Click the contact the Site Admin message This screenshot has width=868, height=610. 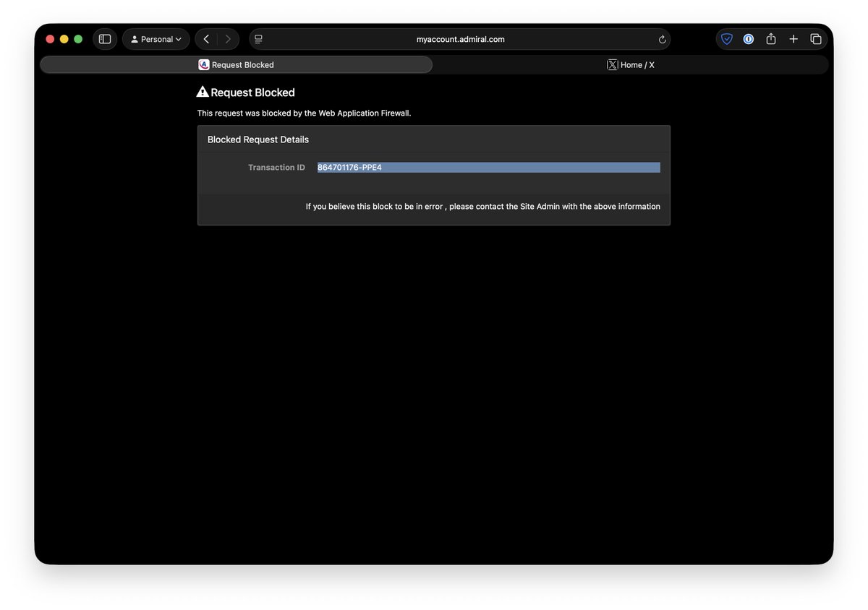483,207
